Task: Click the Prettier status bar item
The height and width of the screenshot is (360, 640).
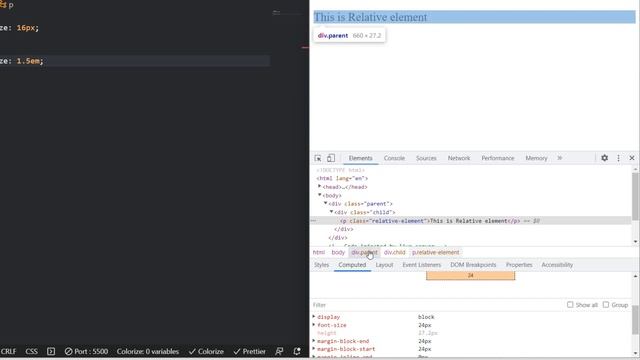Action: 249,351
